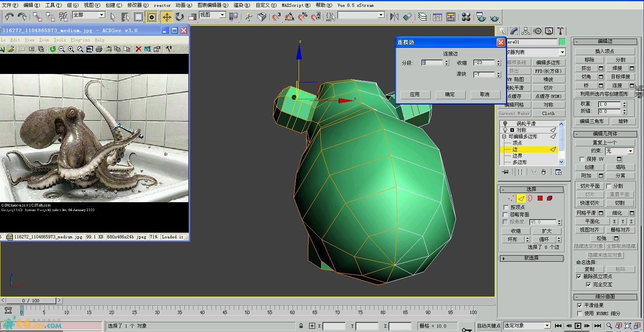
Task: Select Element sub-object level red cube
Action: 550,198
